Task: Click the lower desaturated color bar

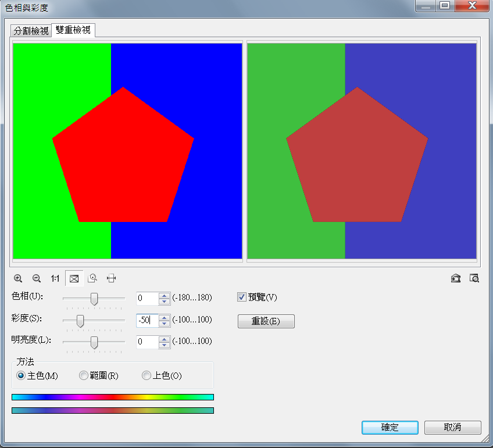Action: (x=113, y=410)
